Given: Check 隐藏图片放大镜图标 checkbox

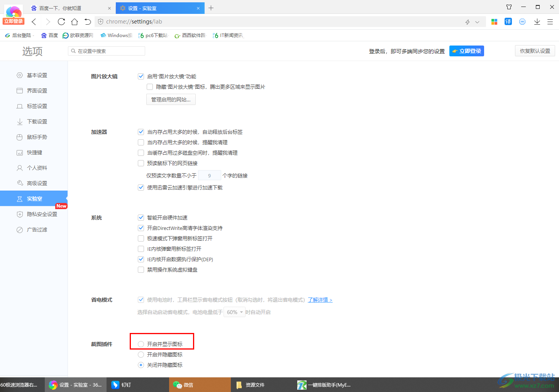Looking at the screenshot, I should [150, 87].
